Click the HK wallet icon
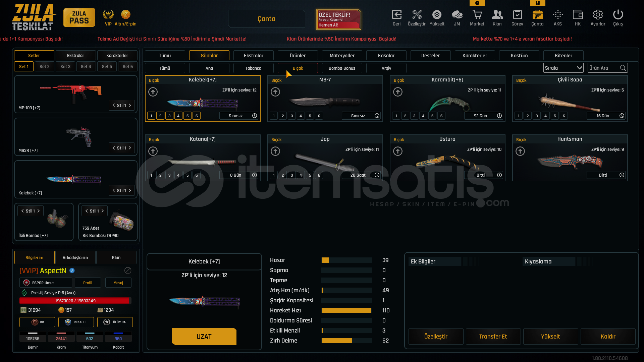 [x=578, y=15]
